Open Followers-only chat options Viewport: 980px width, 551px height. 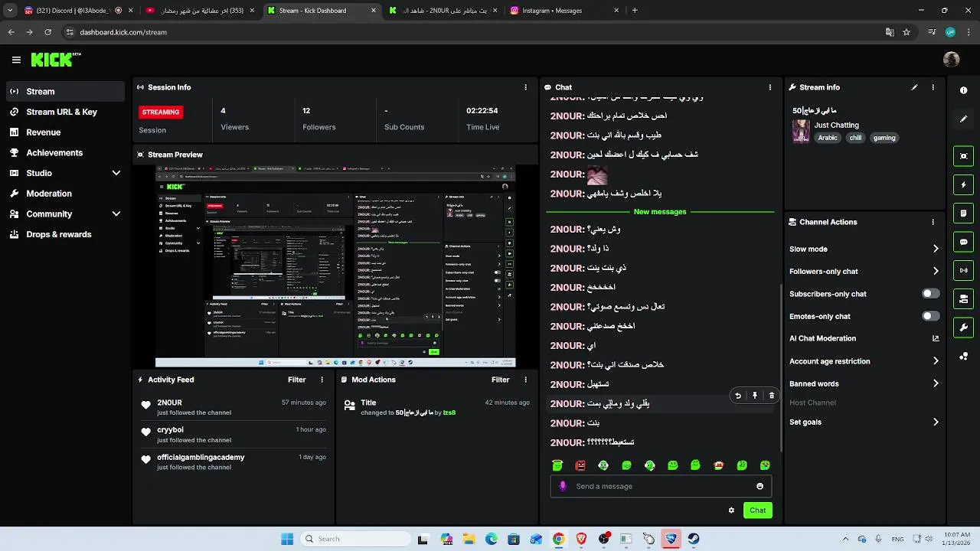pyautogui.click(x=864, y=271)
